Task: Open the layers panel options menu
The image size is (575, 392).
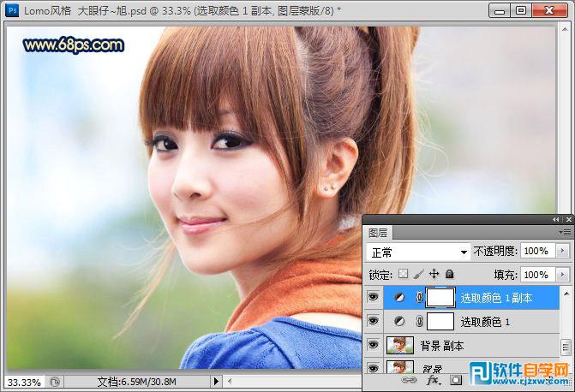Action: [565, 232]
